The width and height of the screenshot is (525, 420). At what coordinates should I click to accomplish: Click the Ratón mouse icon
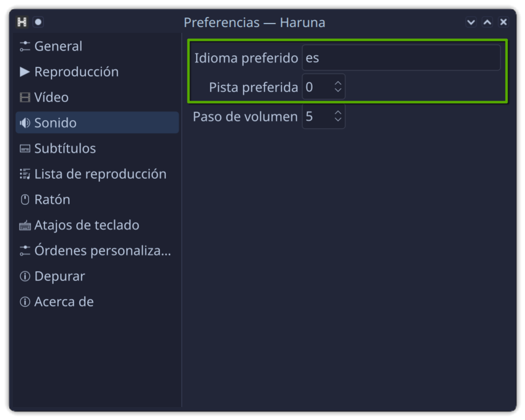pos(25,200)
